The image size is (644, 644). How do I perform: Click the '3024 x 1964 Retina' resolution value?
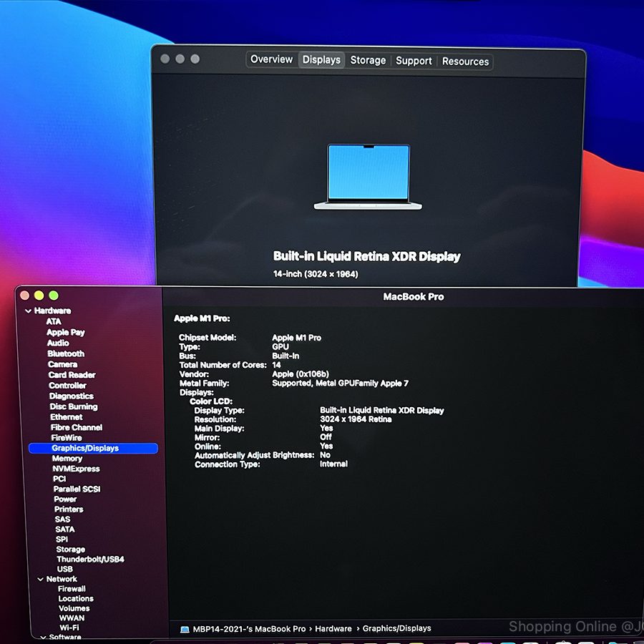pos(356,419)
